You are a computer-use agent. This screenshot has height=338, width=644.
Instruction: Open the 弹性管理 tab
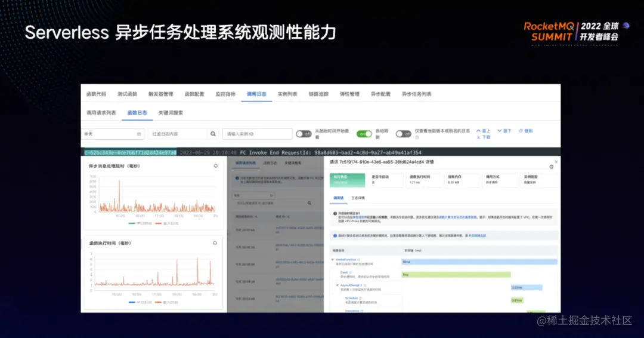coord(349,94)
